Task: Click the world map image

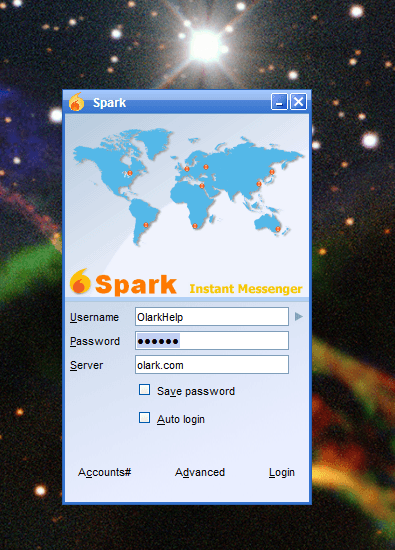Action: pyautogui.click(x=188, y=186)
